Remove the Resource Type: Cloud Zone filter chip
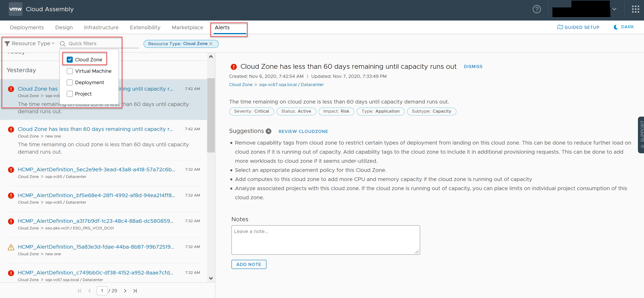Screen dimensions: 644x298 [211, 44]
